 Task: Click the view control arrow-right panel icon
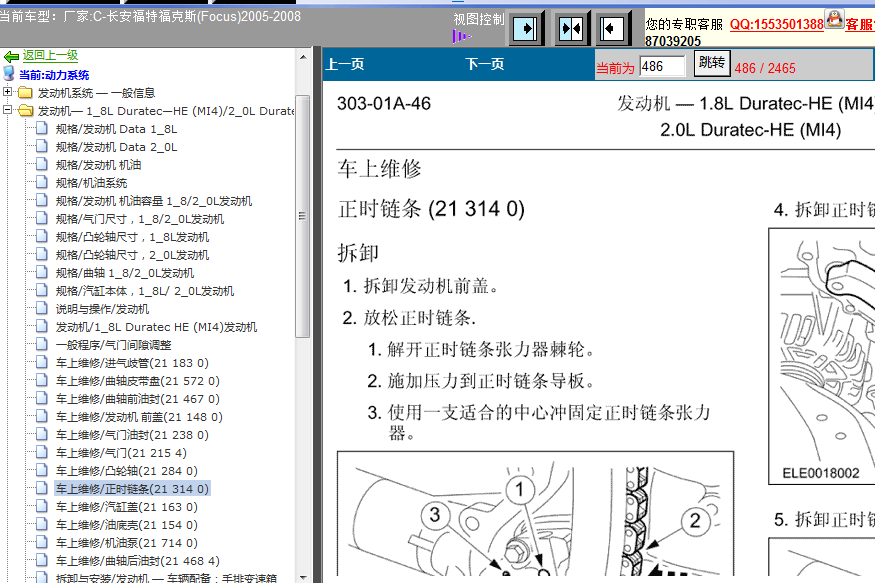click(x=525, y=28)
